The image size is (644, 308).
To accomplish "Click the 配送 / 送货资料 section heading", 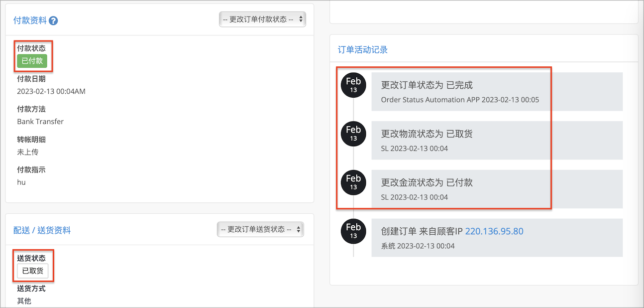I will click(x=42, y=230).
